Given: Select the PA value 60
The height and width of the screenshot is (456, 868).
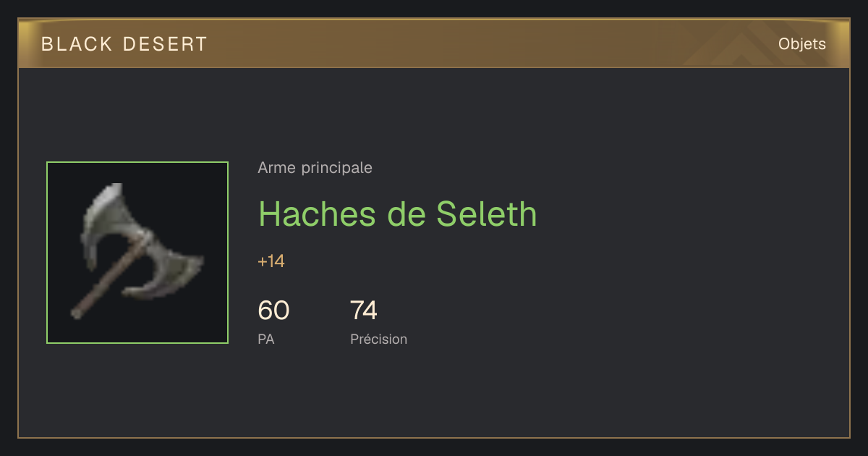Looking at the screenshot, I should (273, 311).
